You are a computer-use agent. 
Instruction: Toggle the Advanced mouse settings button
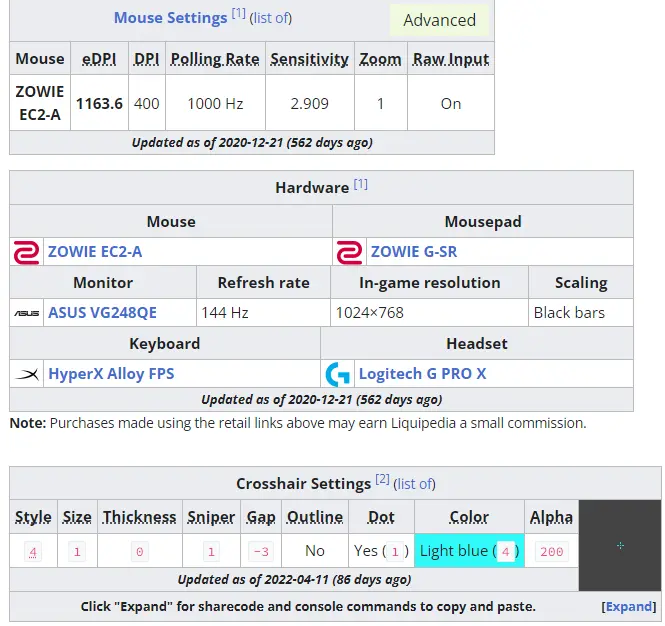(439, 20)
